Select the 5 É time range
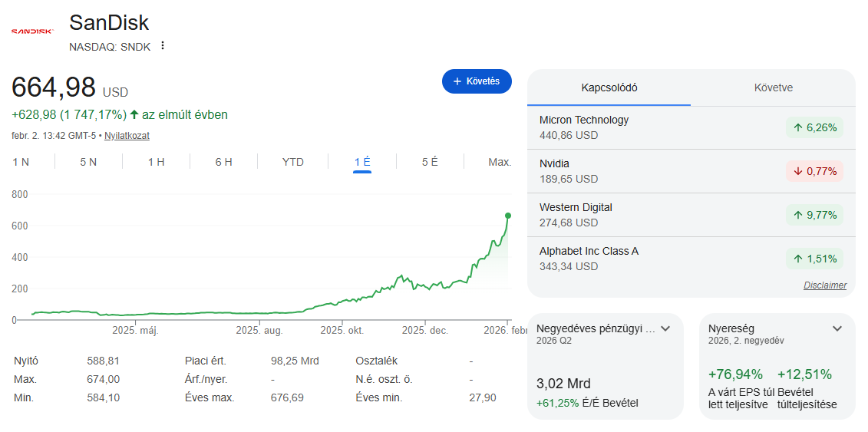Image resolution: width=868 pixels, height=432 pixels. pos(430,162)
